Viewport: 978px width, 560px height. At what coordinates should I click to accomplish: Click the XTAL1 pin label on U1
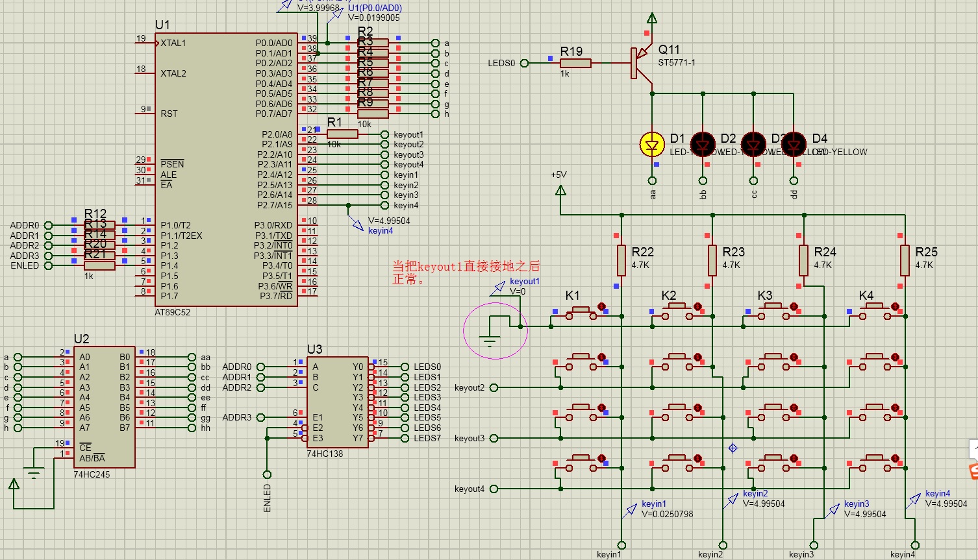coord(173,43)
